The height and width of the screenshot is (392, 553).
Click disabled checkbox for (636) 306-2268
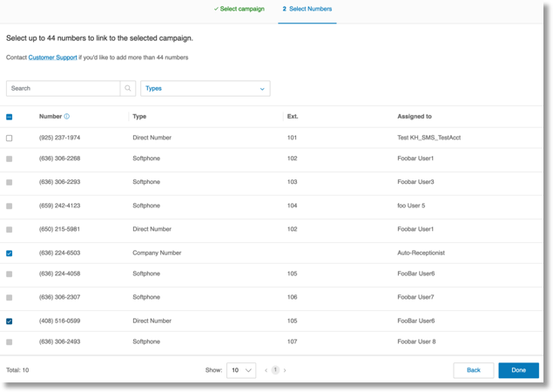(10, 159)
